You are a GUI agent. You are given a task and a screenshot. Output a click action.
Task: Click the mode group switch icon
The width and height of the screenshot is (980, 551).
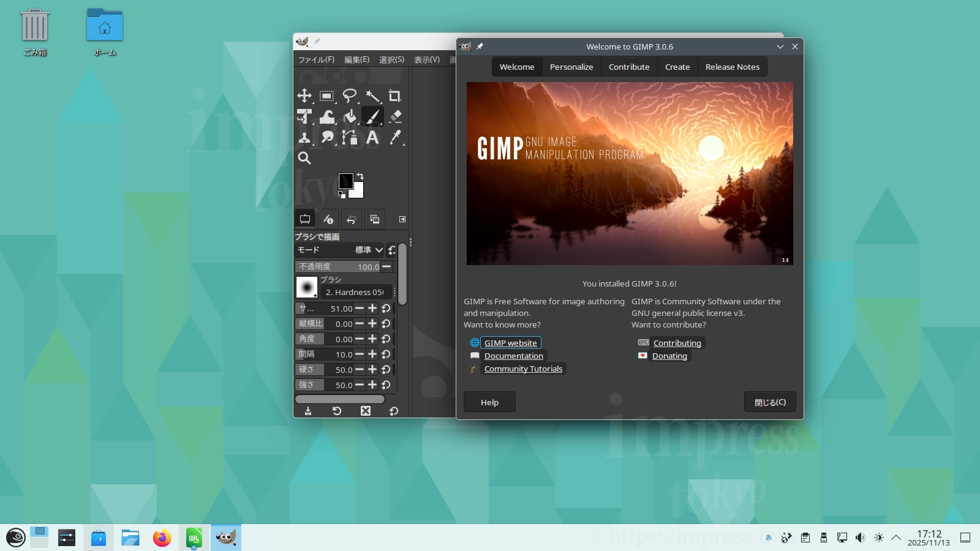pyautogui.click(x=392, y=250)
